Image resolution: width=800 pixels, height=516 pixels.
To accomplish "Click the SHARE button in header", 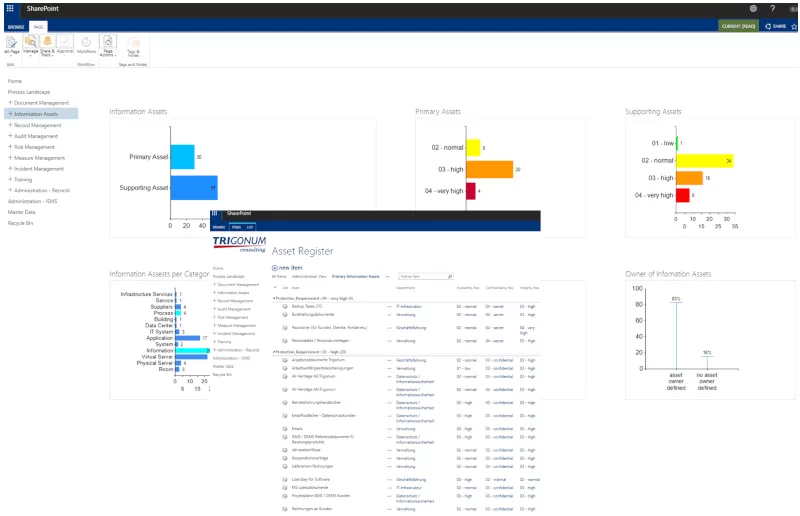I will (773, 26).
